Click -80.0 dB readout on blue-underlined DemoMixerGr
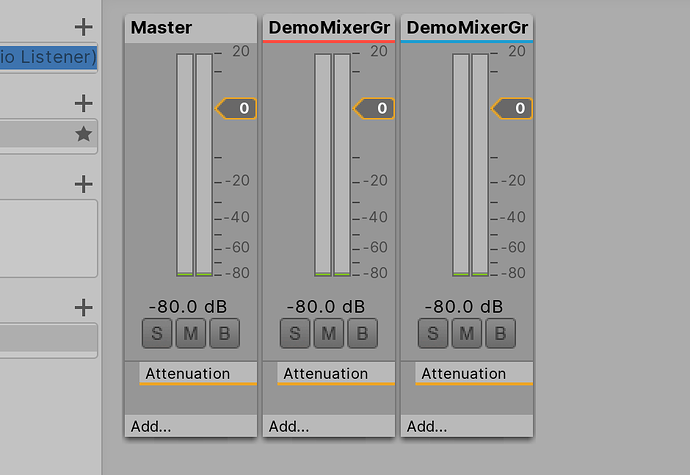690x475 pixels. pyautogui.click(x=464, y=306)
